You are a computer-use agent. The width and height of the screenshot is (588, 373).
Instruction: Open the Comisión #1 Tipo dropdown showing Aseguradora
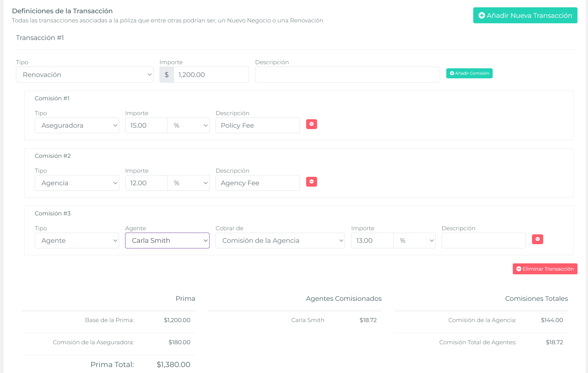point(77,125)
